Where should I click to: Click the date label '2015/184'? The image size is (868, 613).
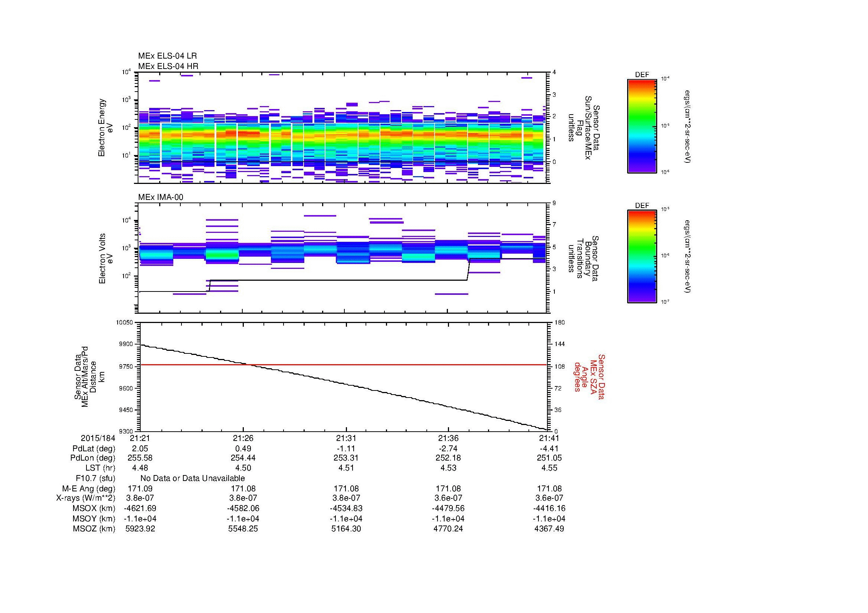[98, 438]
